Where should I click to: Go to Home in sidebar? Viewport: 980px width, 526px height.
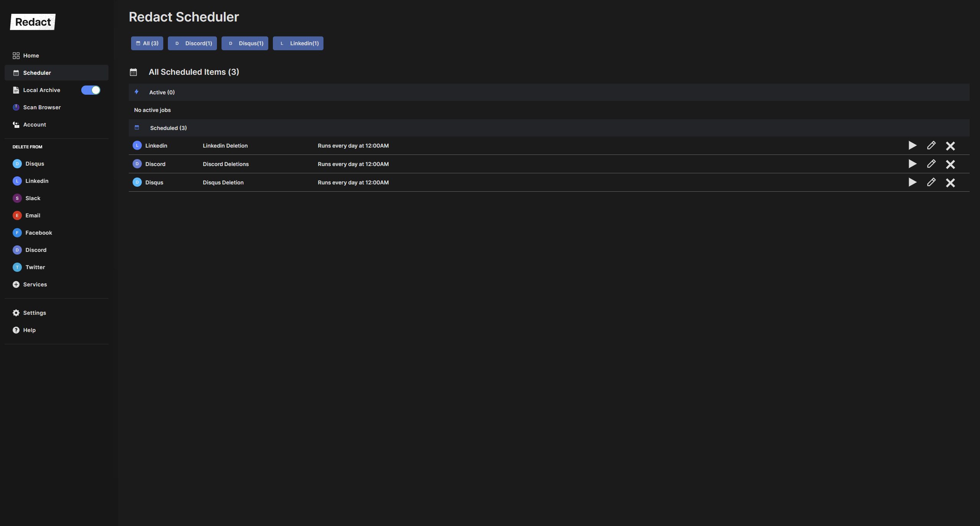31,56
